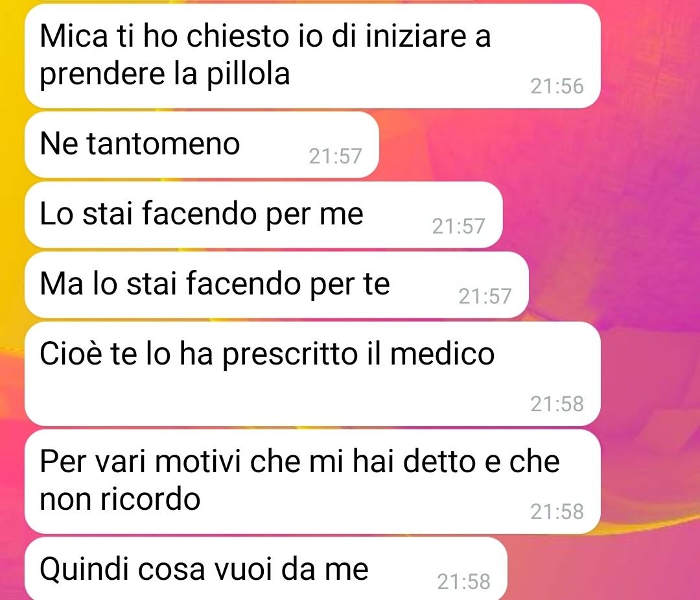Click the timestamp beside 'Ma lo stai facendo per te'
The width and height of the screenshot is (700, 600).
click(485, 296)
